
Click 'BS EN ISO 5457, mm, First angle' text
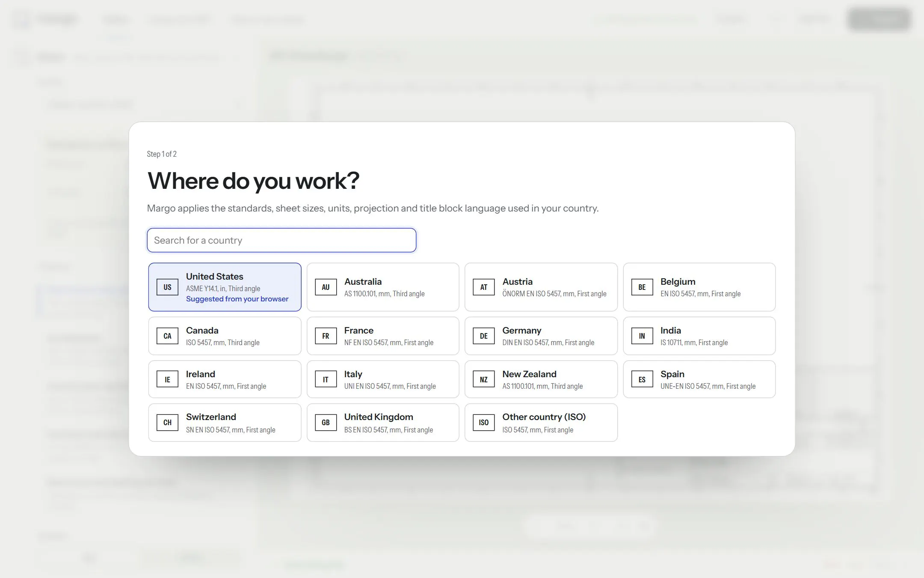coord(388,430)
